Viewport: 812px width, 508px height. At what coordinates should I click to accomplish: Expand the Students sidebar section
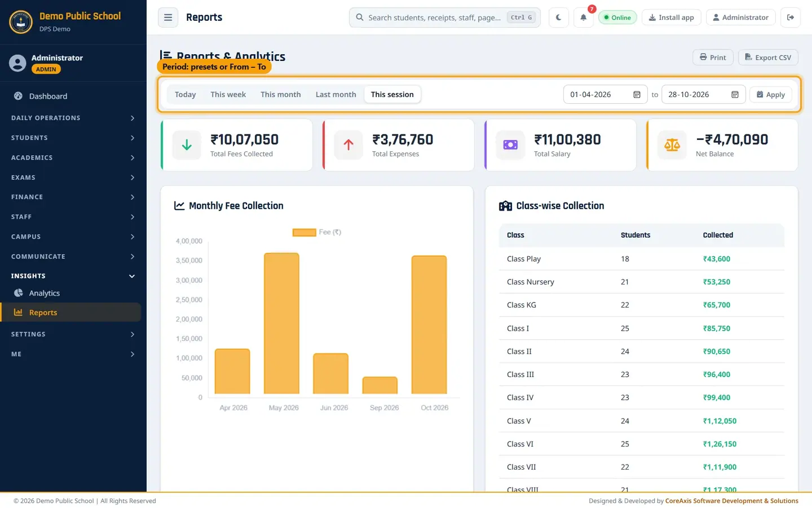73,138
